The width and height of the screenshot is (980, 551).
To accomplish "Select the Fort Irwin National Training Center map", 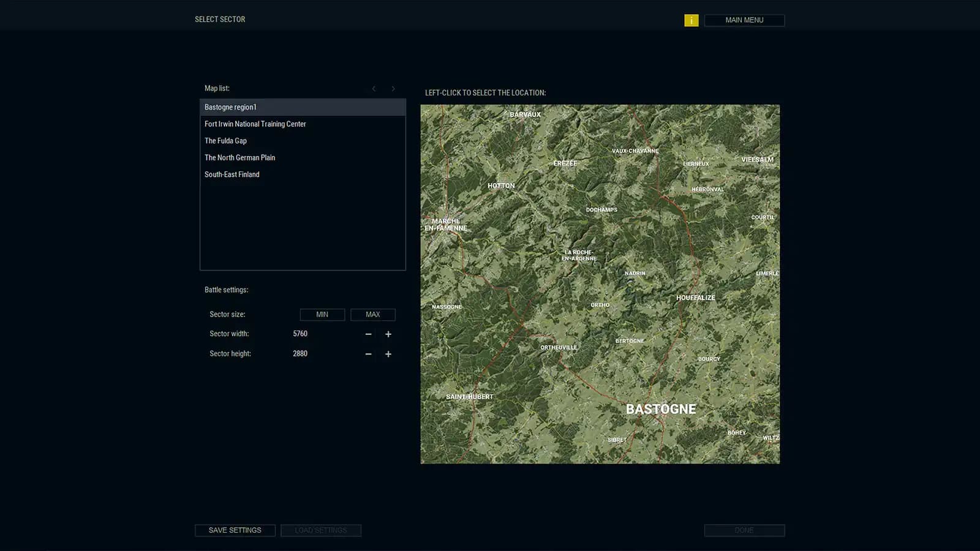I will click(x=255, y=124).
